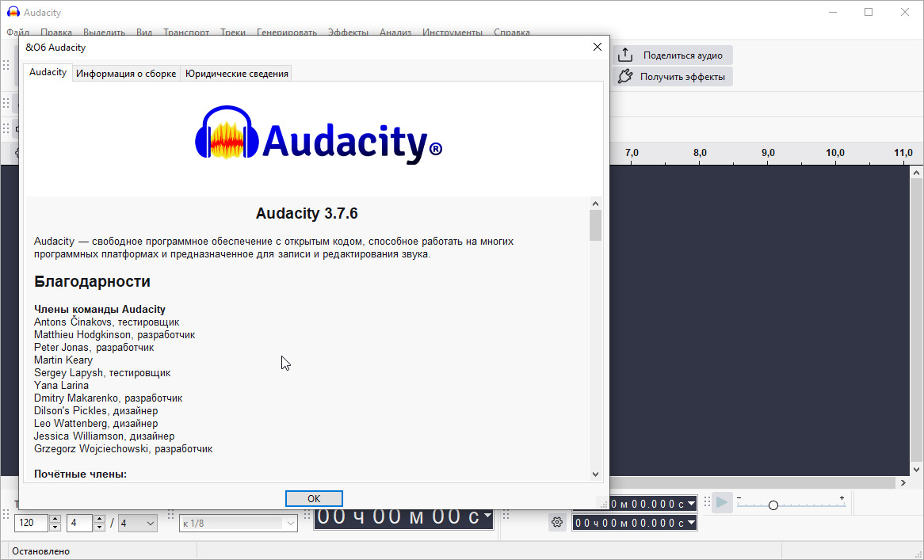The image size is (924, 560).
Task: Decrease time signature numerator with down arrow
Action: pos(99,527)
